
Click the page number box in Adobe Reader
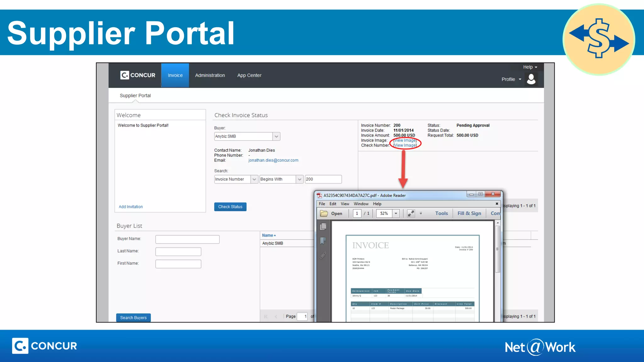(357, 213)
